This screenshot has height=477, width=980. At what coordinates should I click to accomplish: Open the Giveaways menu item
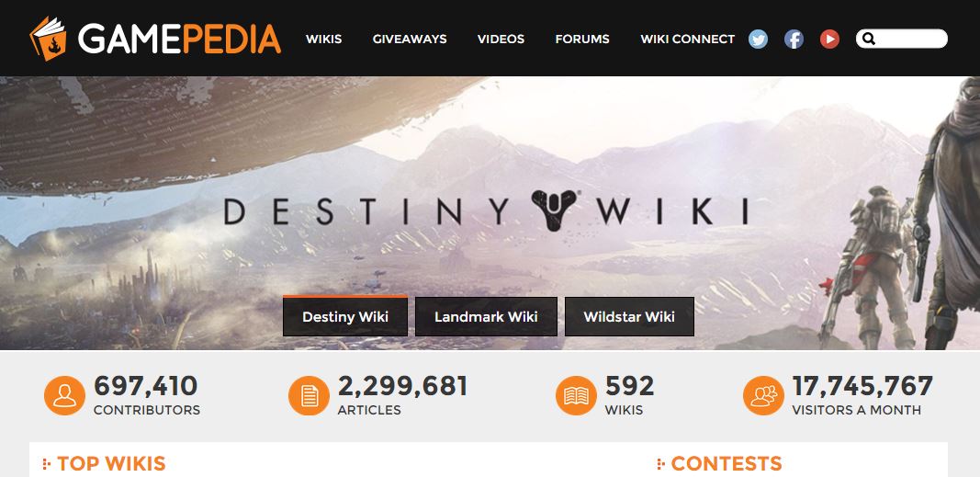410,39
